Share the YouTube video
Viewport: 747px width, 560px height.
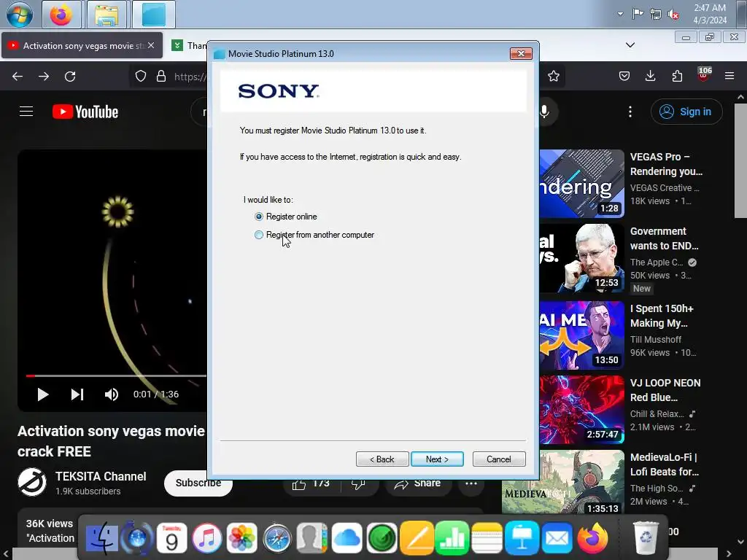click(x=417, y=484)
